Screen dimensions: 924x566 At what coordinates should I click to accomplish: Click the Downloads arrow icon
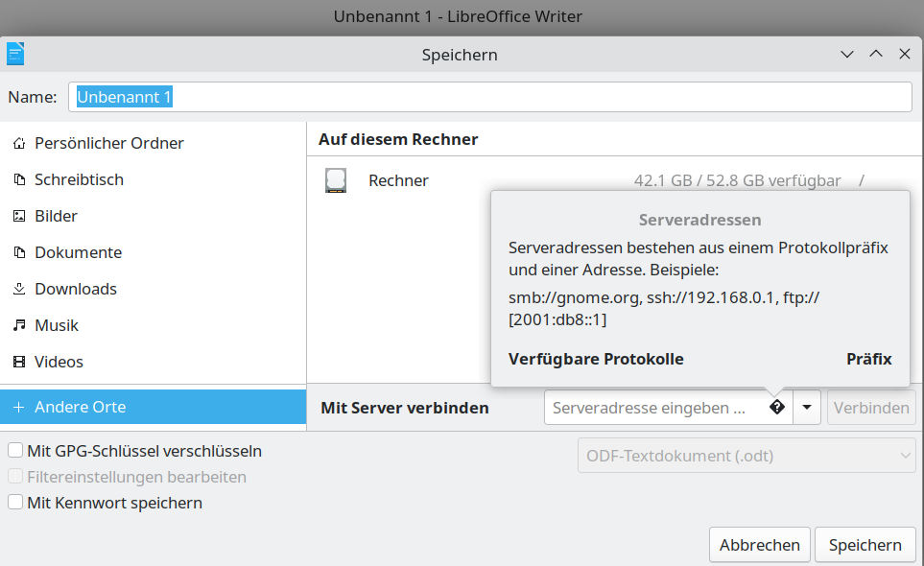point(19,289)
